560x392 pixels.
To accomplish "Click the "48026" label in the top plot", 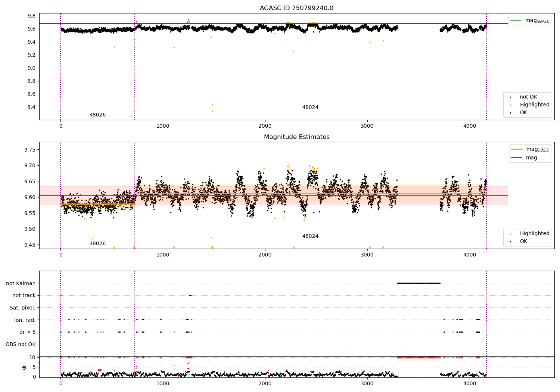I will click(x=97, y=115).
